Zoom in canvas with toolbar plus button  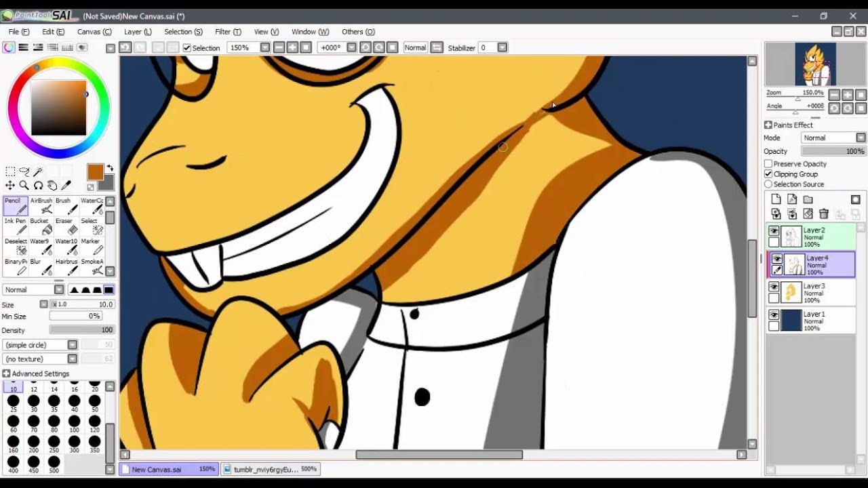pyautogui.click(x=292, y=47)
